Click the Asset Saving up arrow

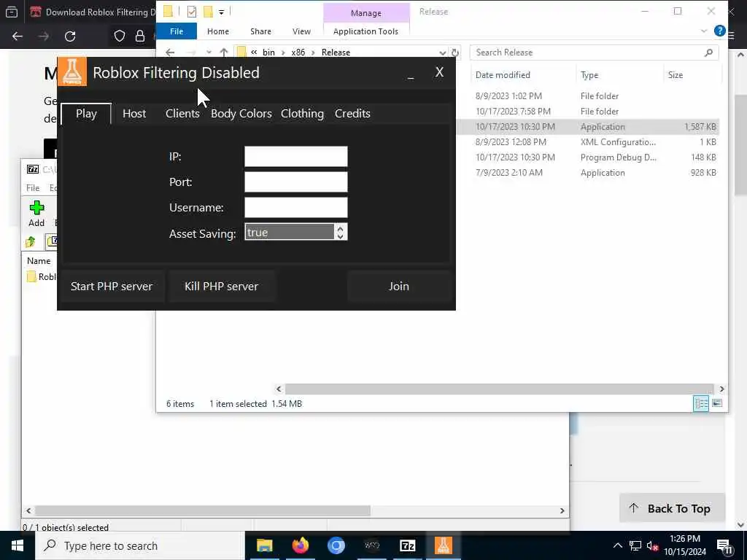coord(340,228)
